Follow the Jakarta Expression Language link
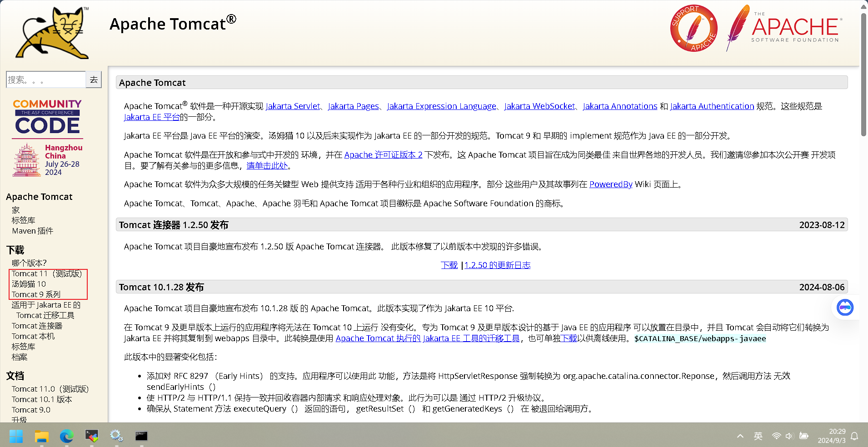This screenshot has height=447, width=868. 441,106
